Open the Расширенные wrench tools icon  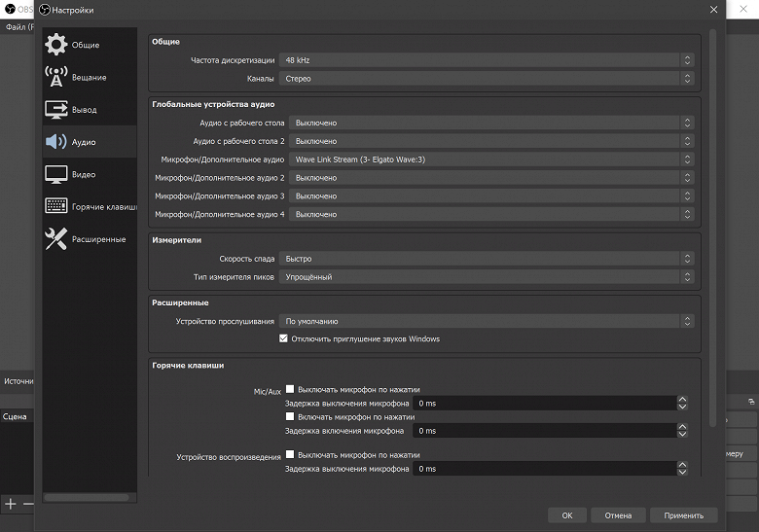pos(56,239)
